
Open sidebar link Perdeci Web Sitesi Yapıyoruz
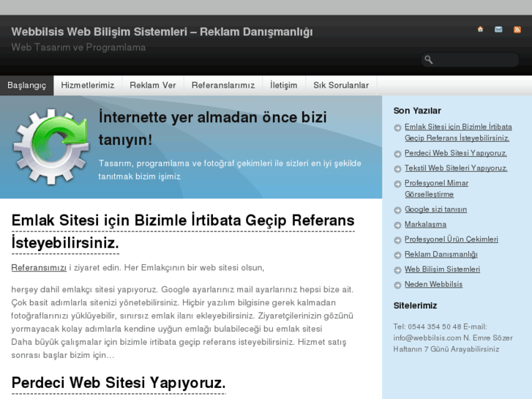click(x=456, y=153)
